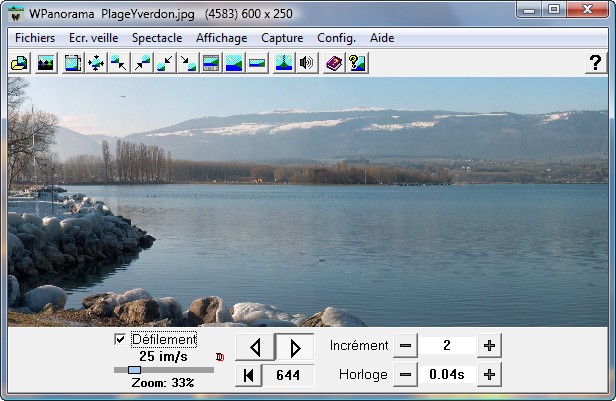616x401 pixels.
Task: Move window to bottom-left corner icon
Action: [165, 63]
